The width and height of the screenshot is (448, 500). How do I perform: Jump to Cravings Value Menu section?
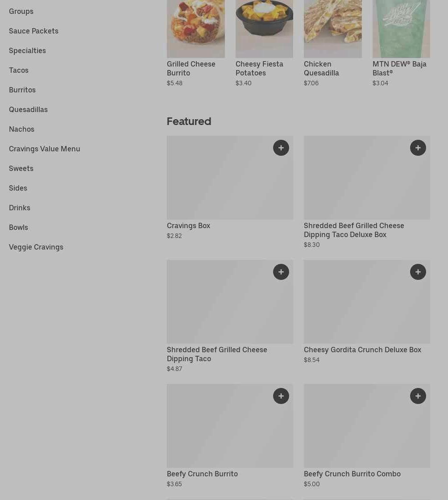[x=45, y=149]
